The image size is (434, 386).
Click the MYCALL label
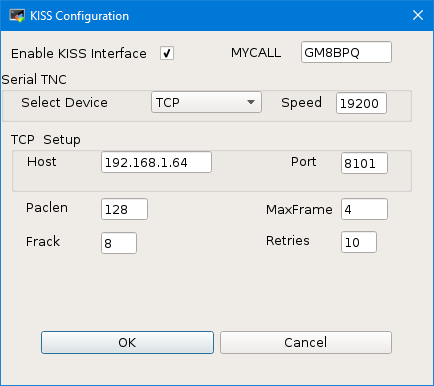pos(256,53)
